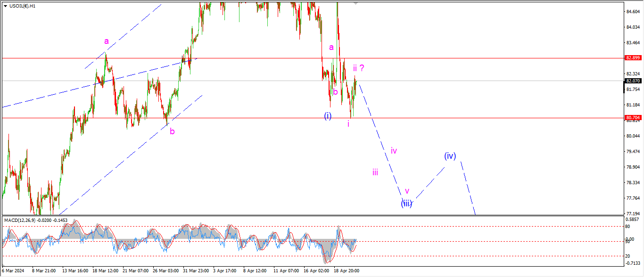Viewport: 644px width, 277px height.
Task: Select the magenta 'ii ?' wave label
Action: pyautogui.click(x=358, y=68)
